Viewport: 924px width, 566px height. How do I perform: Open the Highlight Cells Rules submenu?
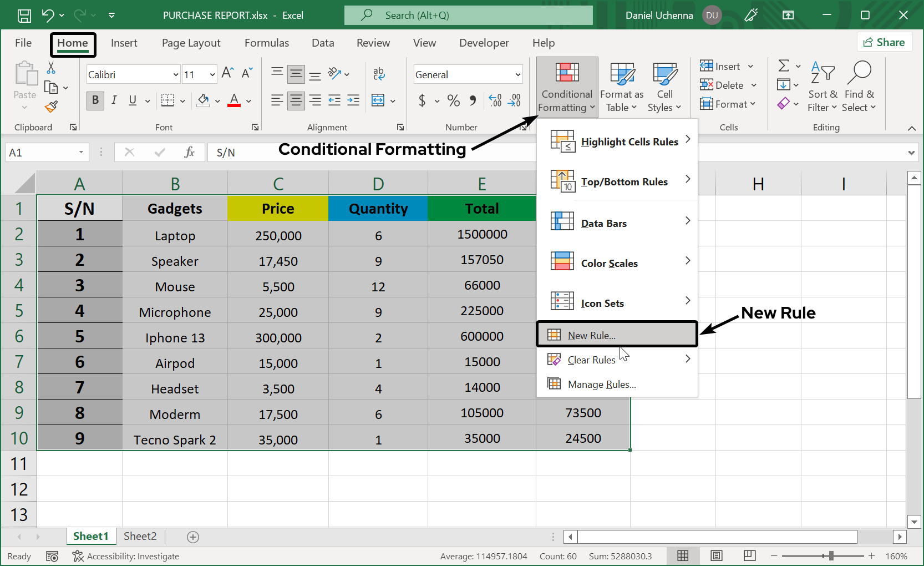tap(629, 141)
